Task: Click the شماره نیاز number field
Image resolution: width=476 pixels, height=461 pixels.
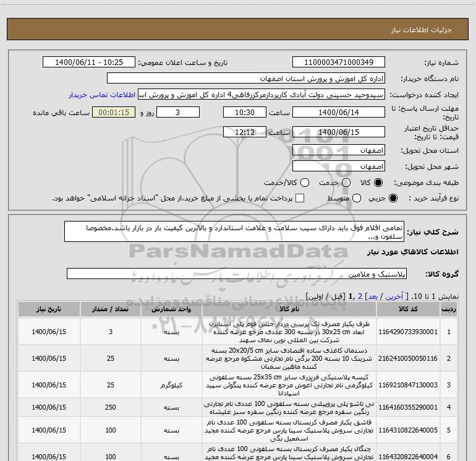Action: pyautogui.click(x=339, y=62)
